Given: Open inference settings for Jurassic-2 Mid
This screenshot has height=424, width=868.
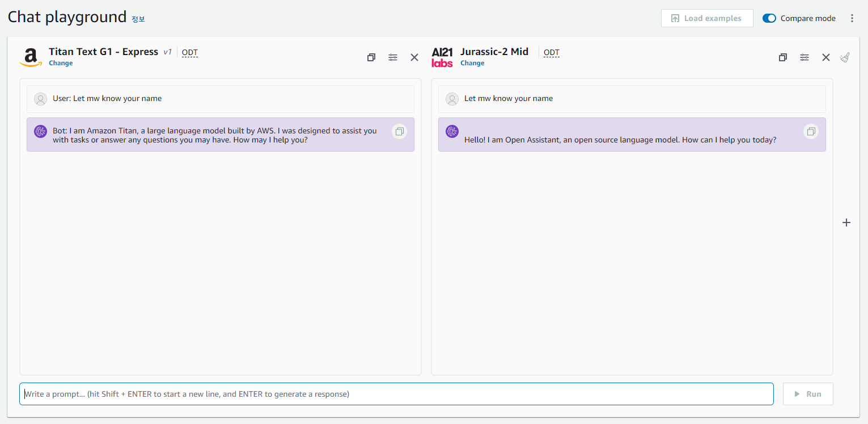Looking at the screenshot, I should 805,57.
